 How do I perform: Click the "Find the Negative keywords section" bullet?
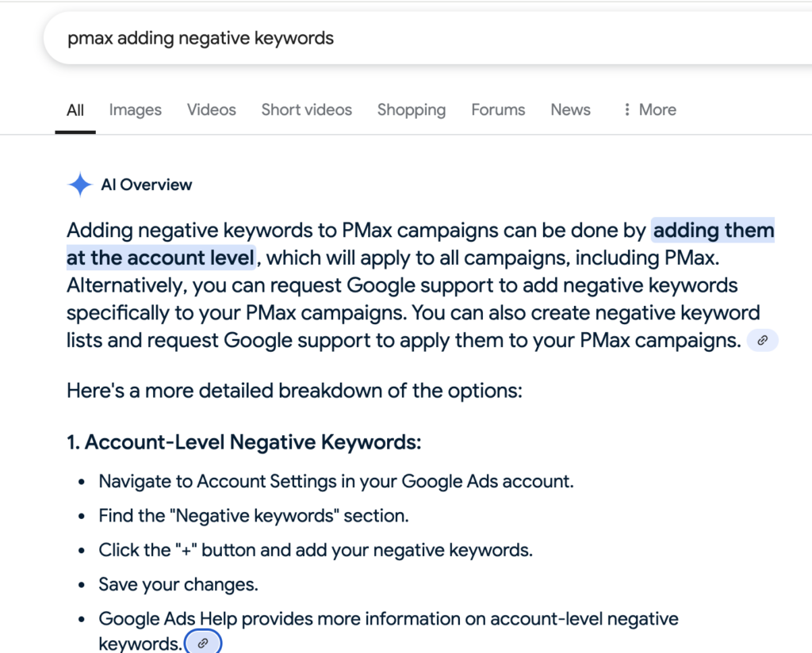point(253,516)
